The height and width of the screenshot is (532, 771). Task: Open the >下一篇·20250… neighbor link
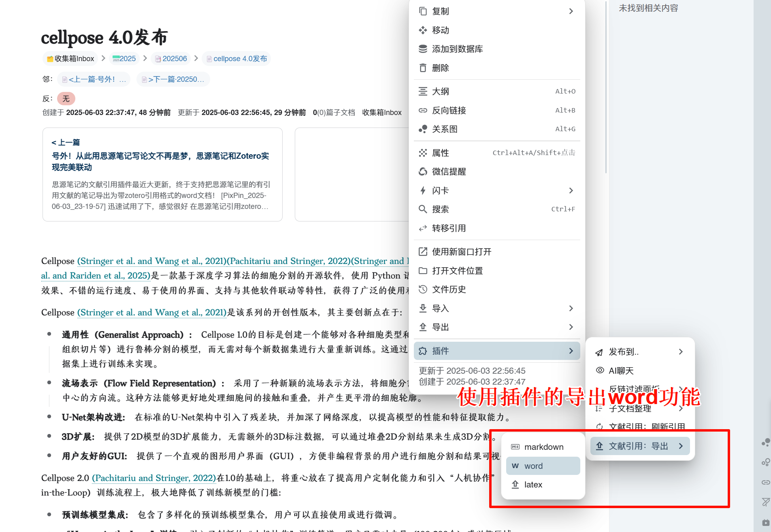tap(173, 79)
